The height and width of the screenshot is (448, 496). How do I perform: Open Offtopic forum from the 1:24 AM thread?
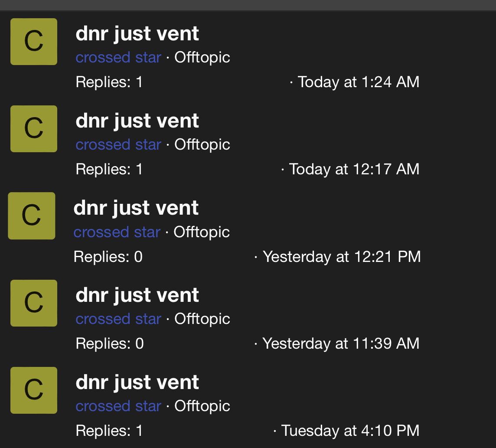(x=202, y=58)
